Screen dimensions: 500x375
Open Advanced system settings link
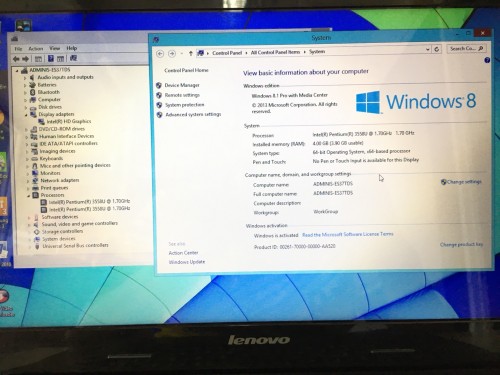(193, 114)
